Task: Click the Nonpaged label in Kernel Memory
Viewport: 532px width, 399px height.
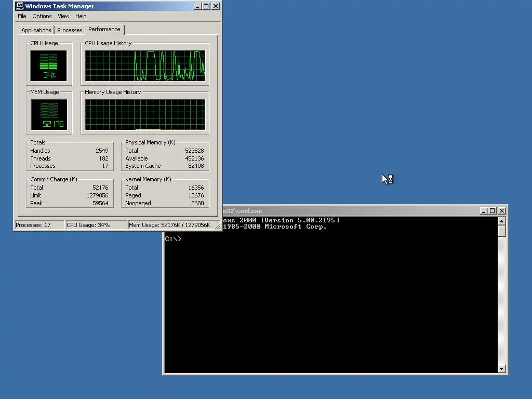Action: (x=138, y=203)
